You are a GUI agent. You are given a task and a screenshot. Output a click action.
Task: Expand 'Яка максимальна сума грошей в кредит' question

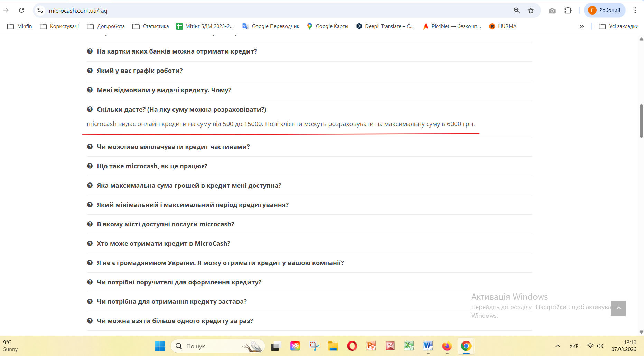pyautogui.click(x=309, y=186)
